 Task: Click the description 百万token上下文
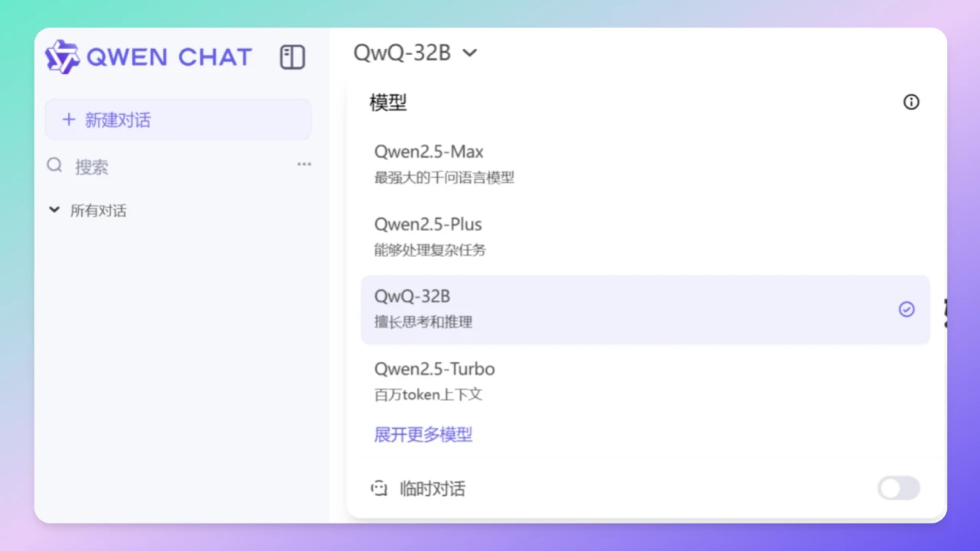(428, 395)
